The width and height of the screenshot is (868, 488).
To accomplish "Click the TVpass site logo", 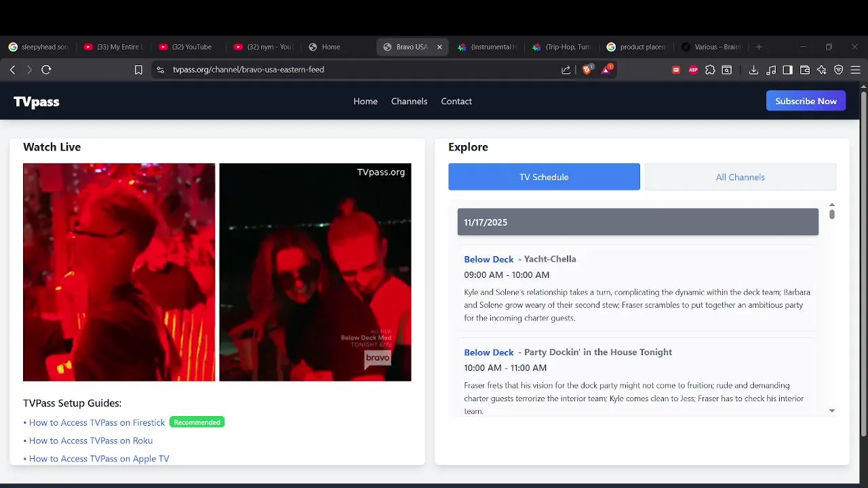I will tap(37, 102).
